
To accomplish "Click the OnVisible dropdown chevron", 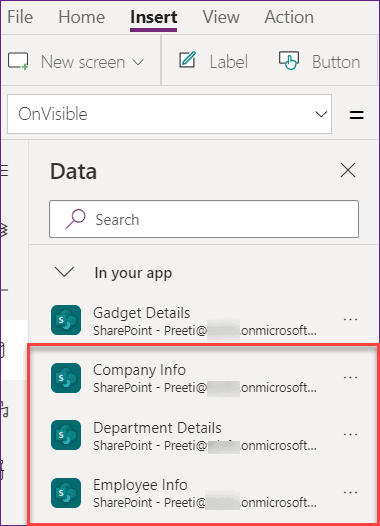I will point(321,114).
